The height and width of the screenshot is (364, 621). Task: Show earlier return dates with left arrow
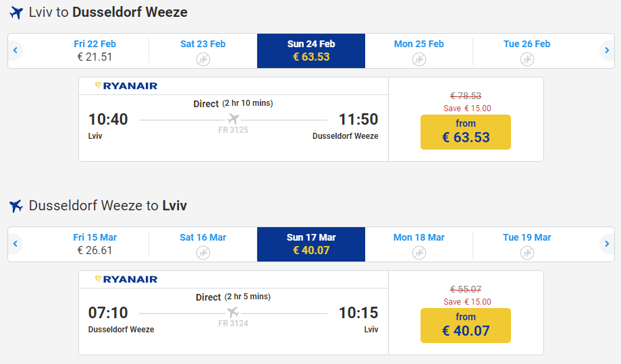15,244
